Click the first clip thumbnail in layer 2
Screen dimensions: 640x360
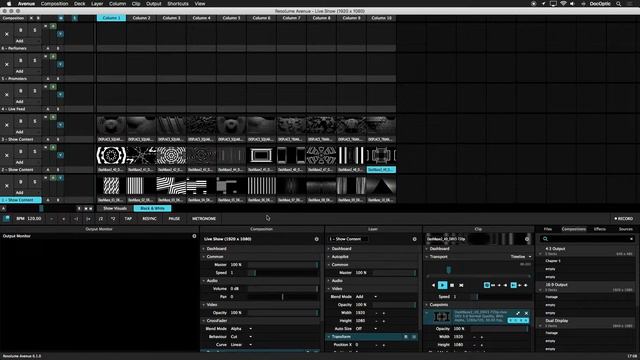[x=111, y=156]
